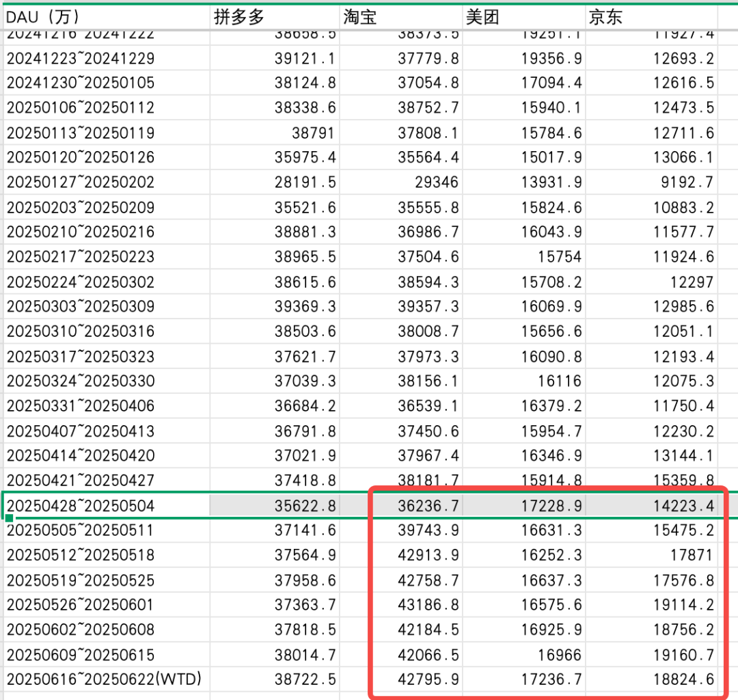The width and height of the screenshot is (738, 700).
Task: Select the DAU（万） header cell
Action: pos(107,17)
